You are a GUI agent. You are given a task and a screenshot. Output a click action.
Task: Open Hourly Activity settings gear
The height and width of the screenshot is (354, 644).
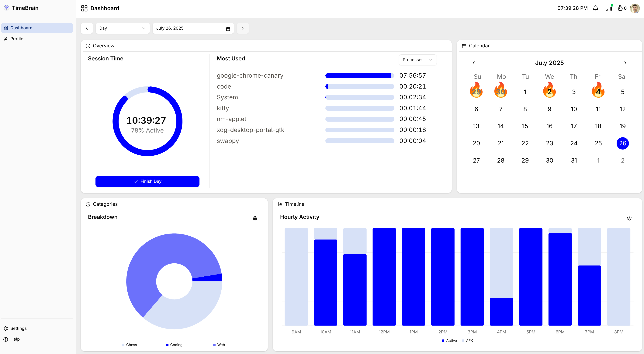(x=629, y=218)
